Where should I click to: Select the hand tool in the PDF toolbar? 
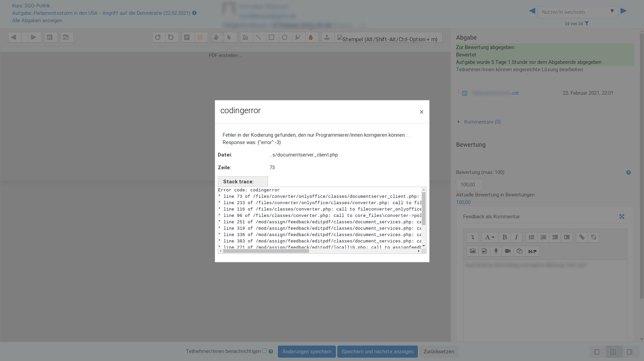tap(217, 37)
